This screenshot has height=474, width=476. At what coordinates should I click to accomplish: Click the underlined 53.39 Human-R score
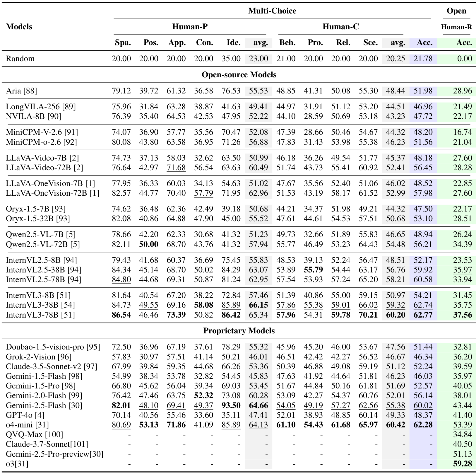463,425
